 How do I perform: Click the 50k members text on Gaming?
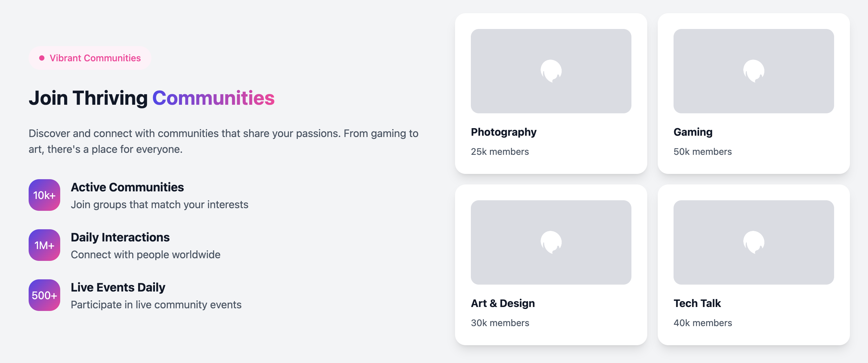(x=702, y=152)
